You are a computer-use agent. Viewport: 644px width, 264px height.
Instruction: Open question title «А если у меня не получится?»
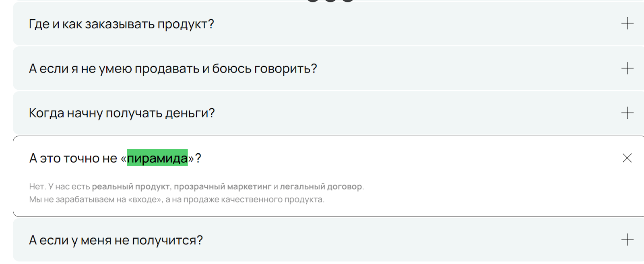116,240
